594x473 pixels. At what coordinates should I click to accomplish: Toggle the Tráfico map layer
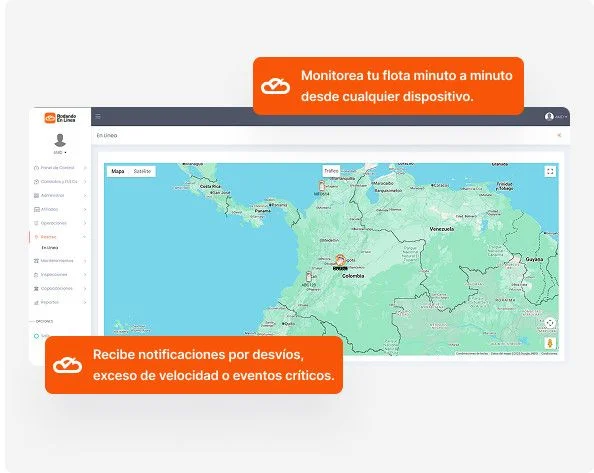click(x=331, y=171)
